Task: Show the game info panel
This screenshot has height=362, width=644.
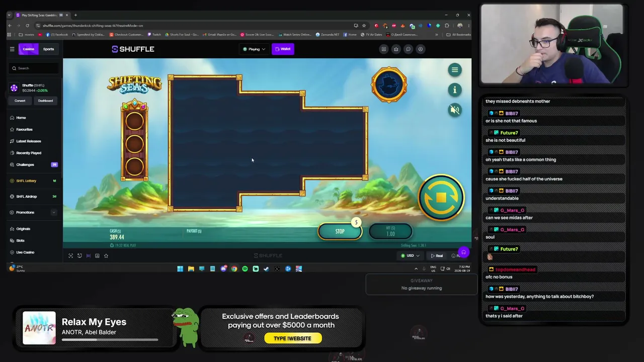Action: (x=455, y=89)
